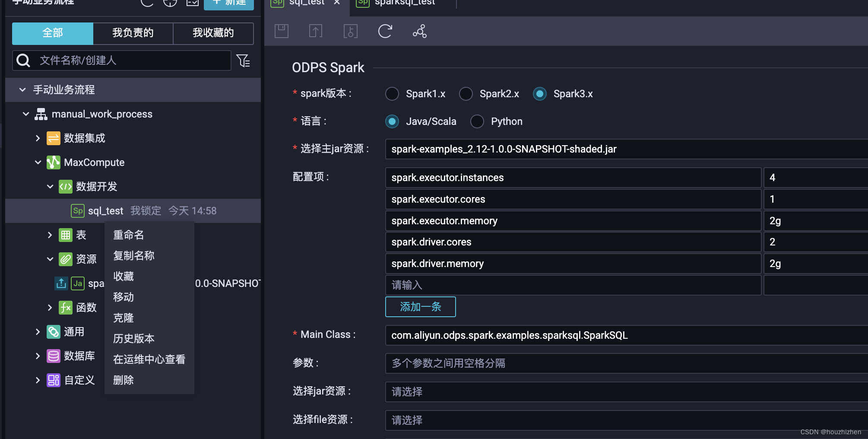This screenshot has height=439, width=868.
Task: Click the filter icon beside search box
Action: click(244, 60)
